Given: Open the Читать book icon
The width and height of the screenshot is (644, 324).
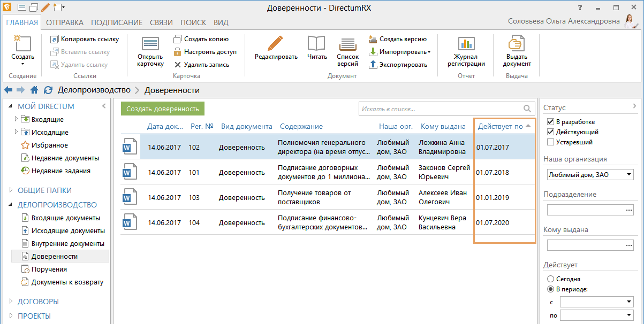Looking at the screenshot, I should [317, 44].
